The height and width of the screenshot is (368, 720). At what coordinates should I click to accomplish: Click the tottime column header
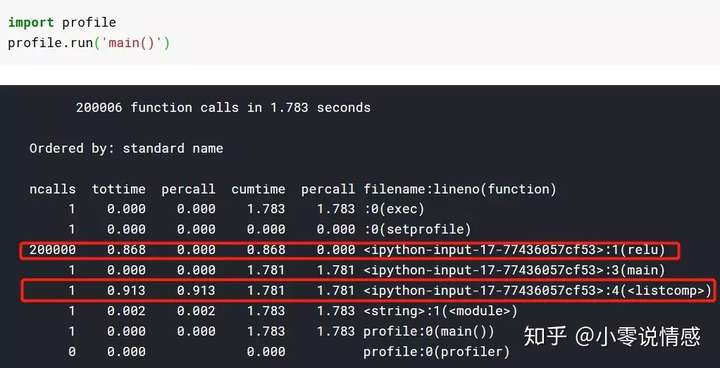(x=118, y=189)
